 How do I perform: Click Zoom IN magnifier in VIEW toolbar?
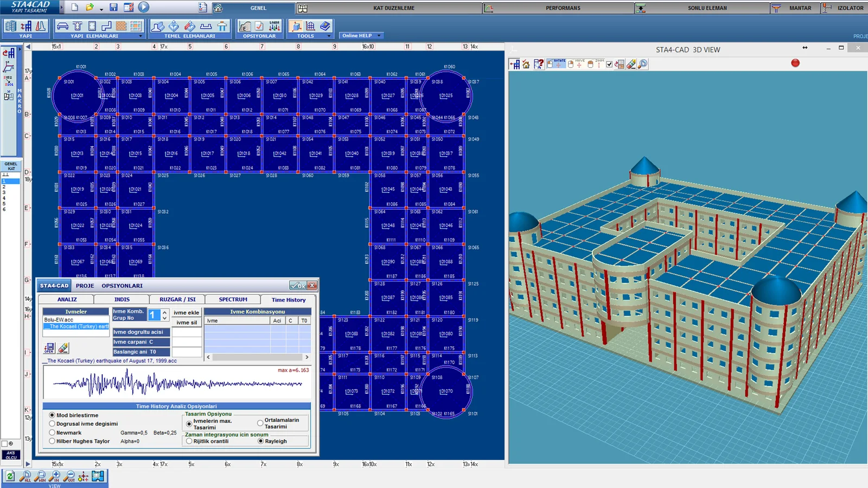coord(55,477)
